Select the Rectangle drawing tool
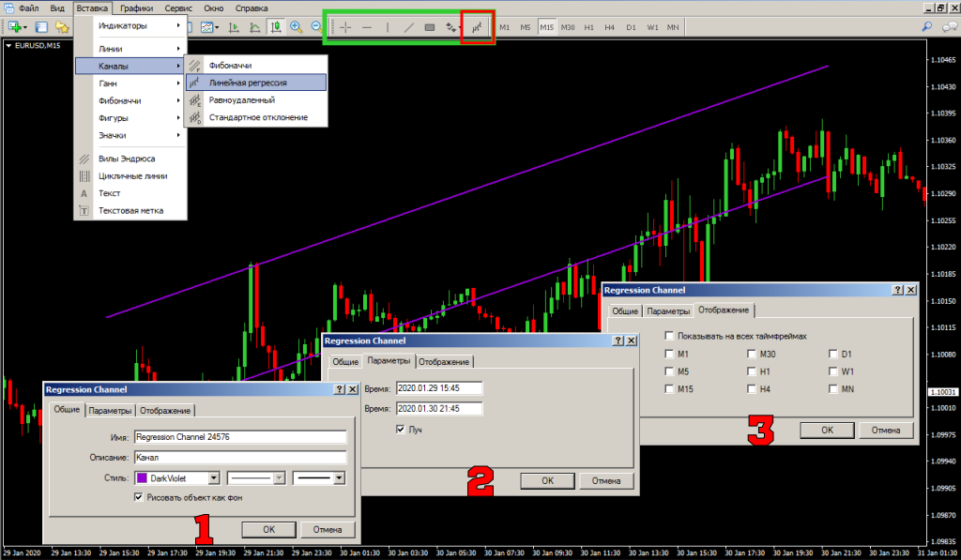Image resolution: width=961 pixels, height=560 pixels. 430,27
